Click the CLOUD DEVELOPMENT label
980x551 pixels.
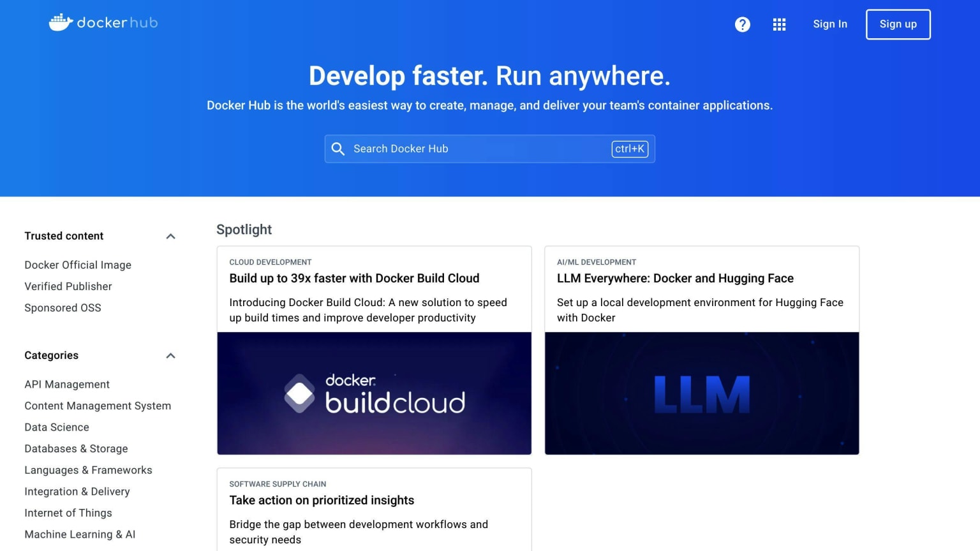(x=271, y=262)
